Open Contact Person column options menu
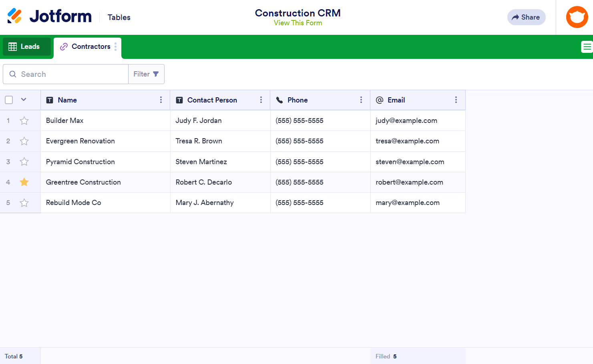This screenshot has width=593, height=364. [x=261, y=100]
